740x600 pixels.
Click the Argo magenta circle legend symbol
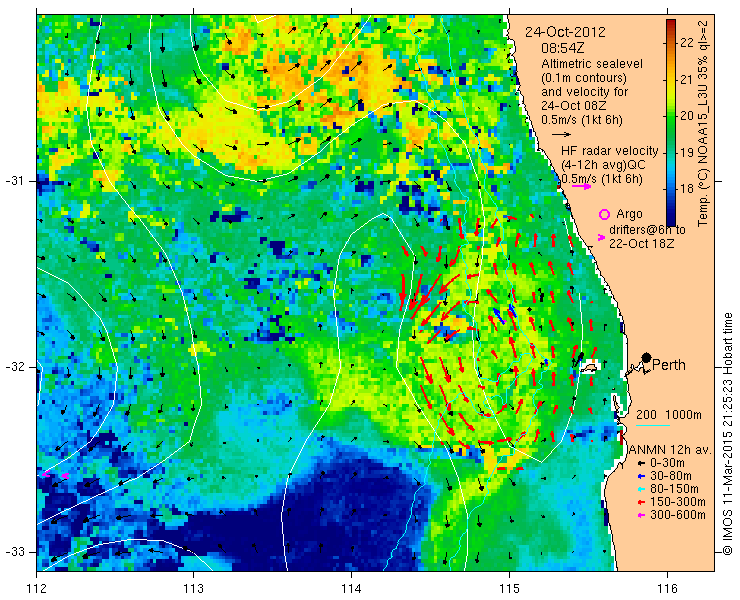pyautogui.click(x=604, y=214)
